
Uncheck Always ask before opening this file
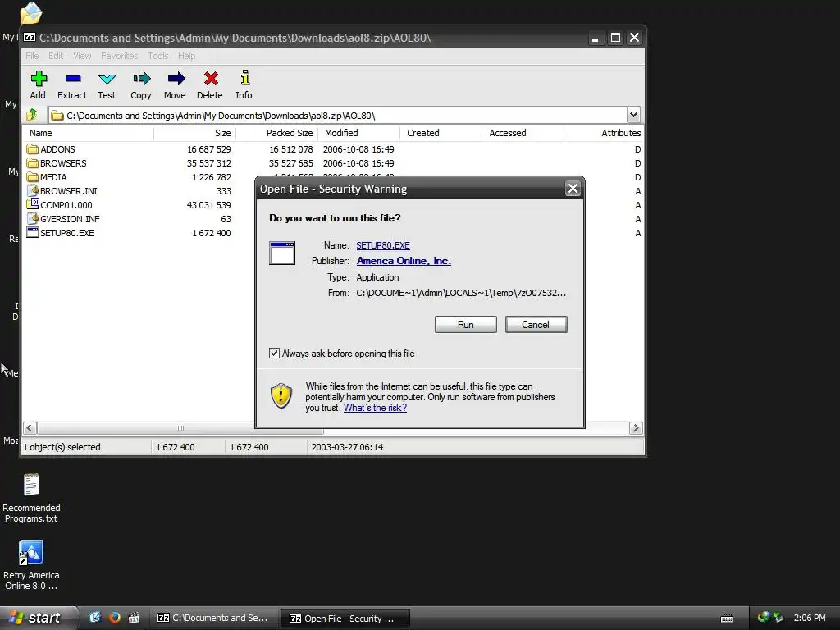click(x=274, y=353)
